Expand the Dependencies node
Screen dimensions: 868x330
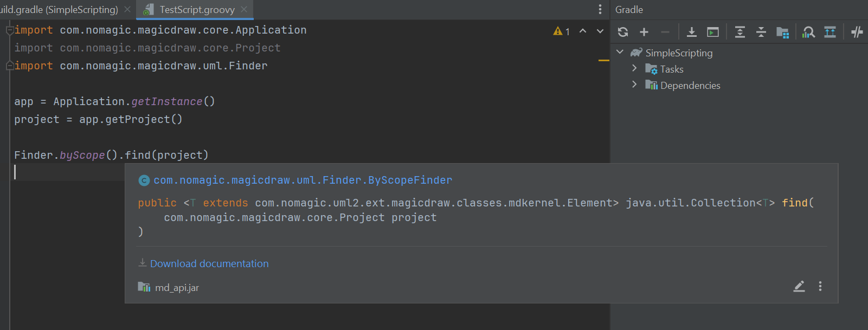click(634, 85)
